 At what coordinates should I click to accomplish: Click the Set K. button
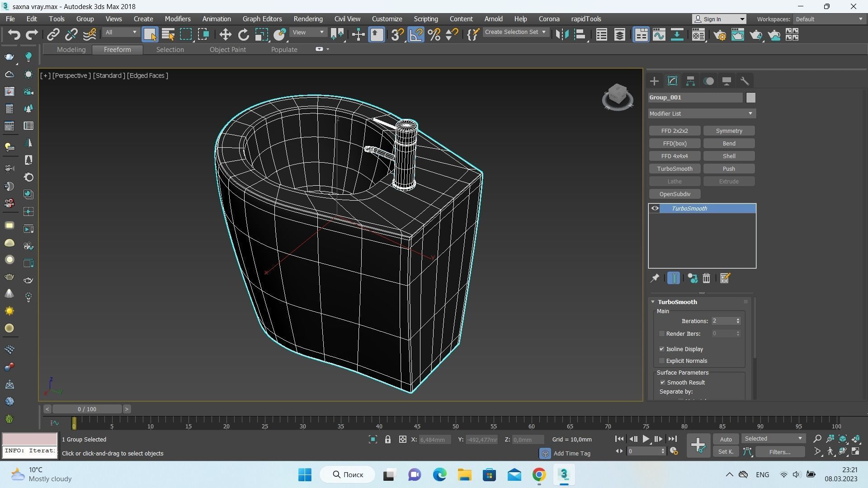point(726,452)
